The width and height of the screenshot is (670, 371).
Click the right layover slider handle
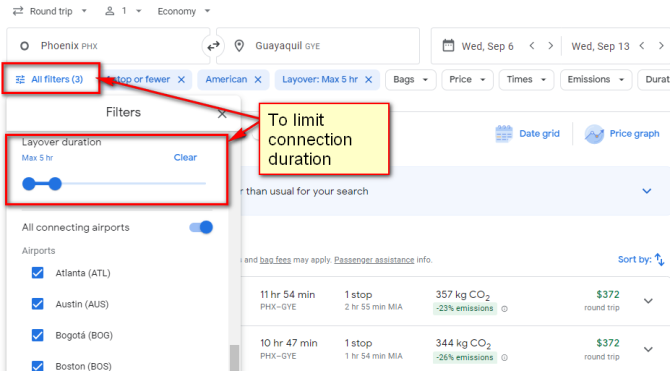pos(55,184)
